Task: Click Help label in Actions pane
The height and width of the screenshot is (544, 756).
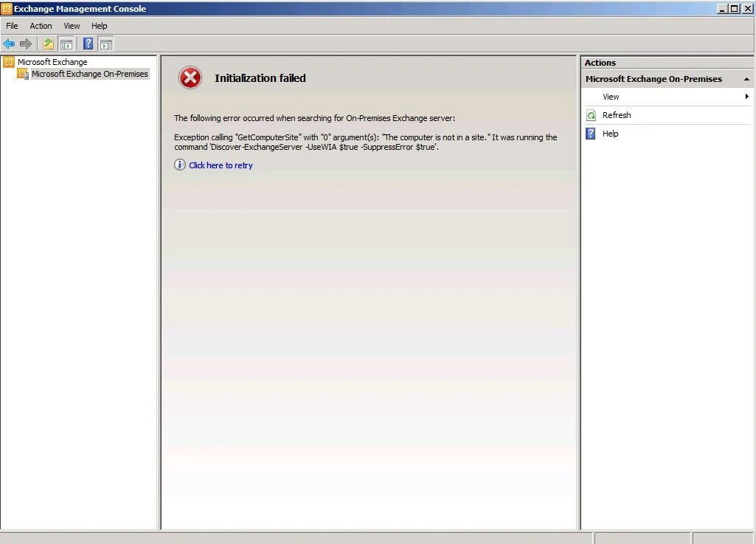Action: 611,134
